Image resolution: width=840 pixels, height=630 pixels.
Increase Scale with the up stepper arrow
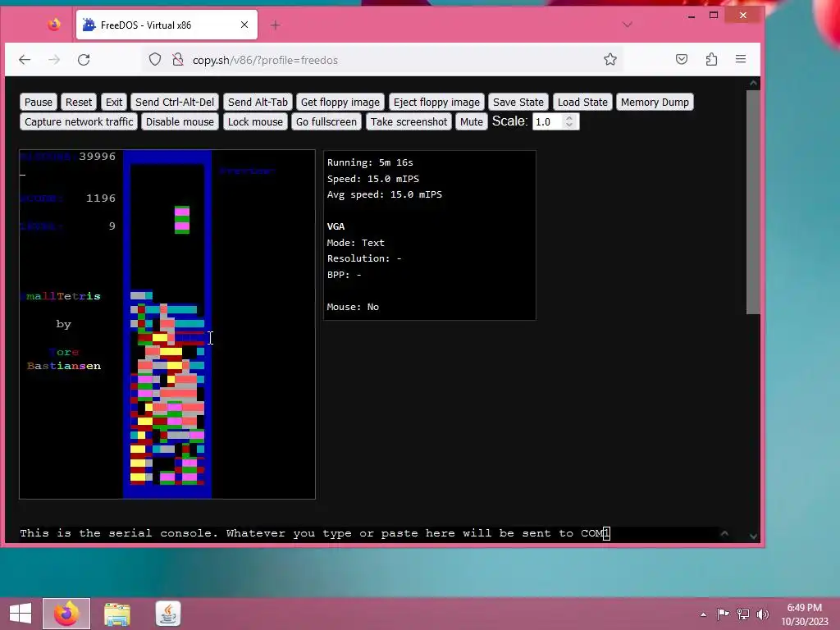click(x=569, y=118)
